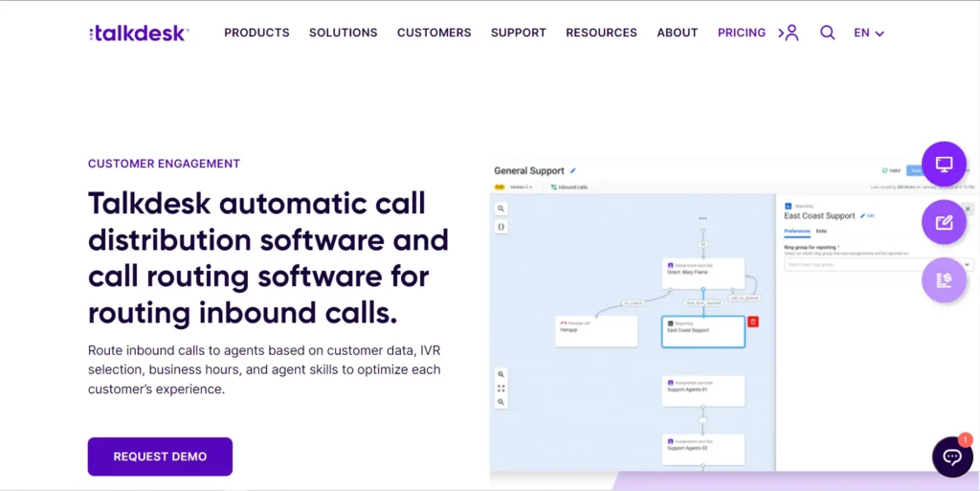This screenshot has width=980, height=491.
Task: Open the CUSTOMERS menu
Action: (x=434, y=33)
